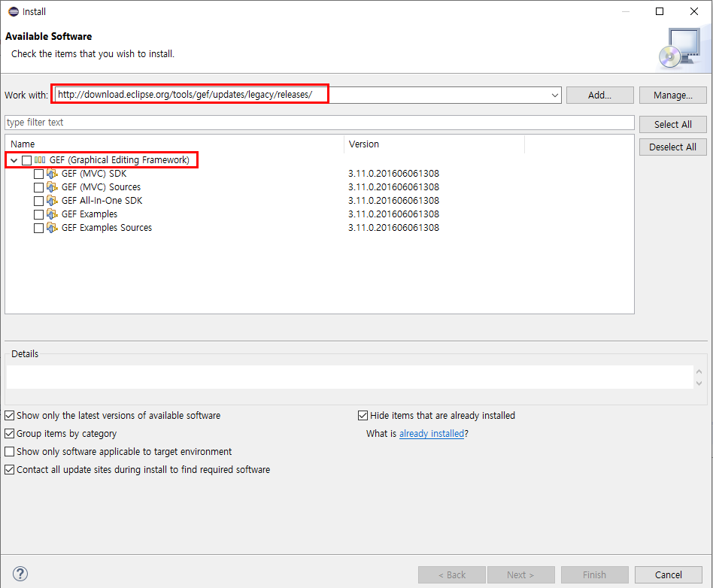Click the Select All button
Viewport: 713px width, 588px height.
673,125
